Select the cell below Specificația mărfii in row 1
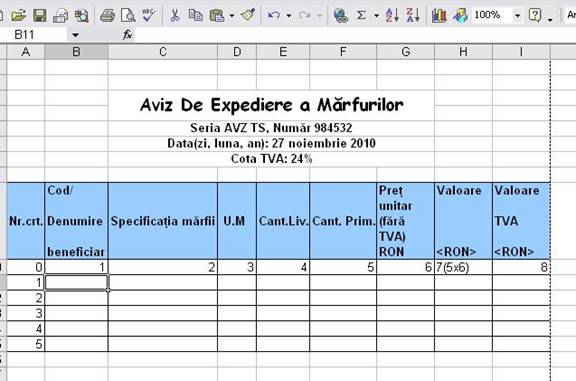Image resolution: width=576 pixels, height=381 pixels. coord(163,283)
